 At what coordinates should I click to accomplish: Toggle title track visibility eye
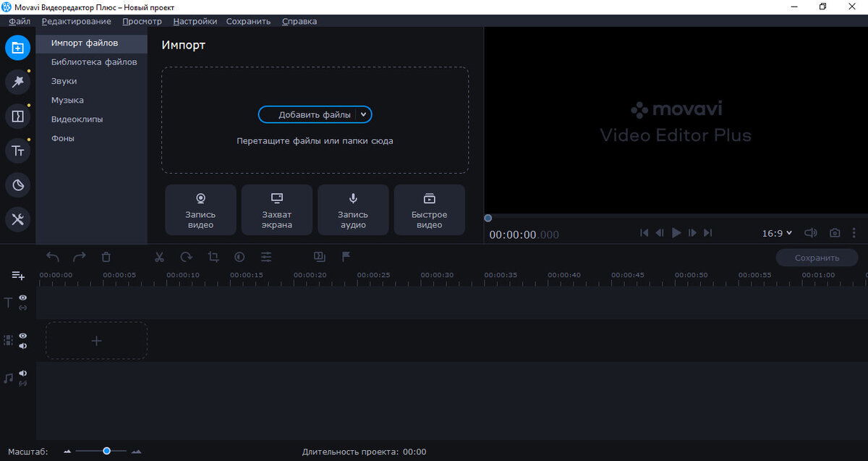pos(23,297)
